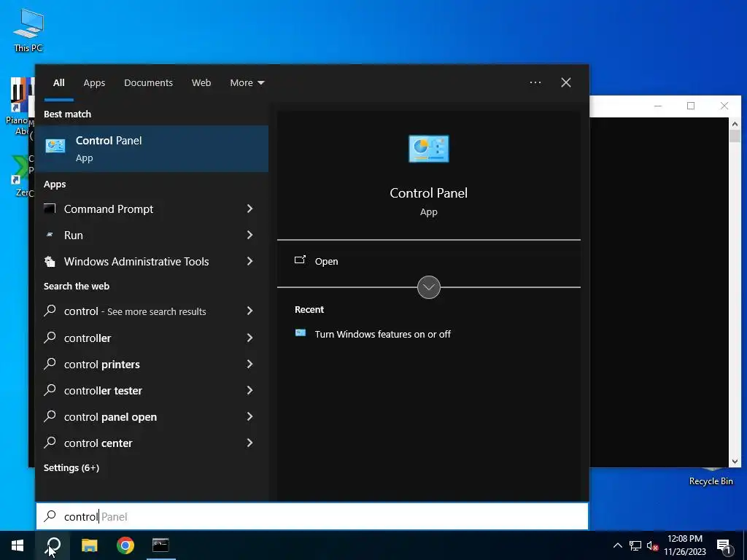Click Open in the Control Panel preview
The image size is (747, 560).
tap(326, 262)
